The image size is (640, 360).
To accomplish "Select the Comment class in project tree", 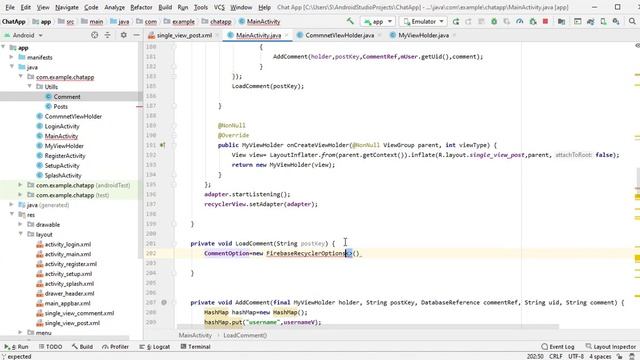I will pos(67,97).
